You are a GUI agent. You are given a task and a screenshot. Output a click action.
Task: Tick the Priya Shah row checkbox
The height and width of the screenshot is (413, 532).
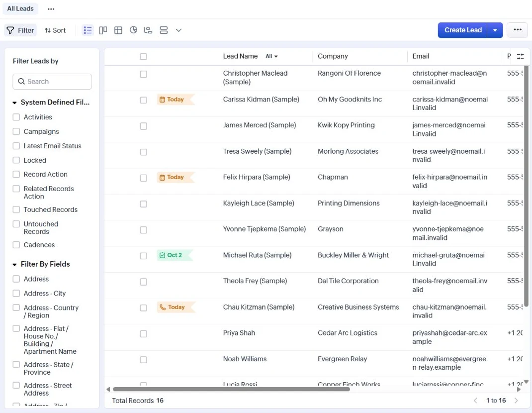[144, 334]
